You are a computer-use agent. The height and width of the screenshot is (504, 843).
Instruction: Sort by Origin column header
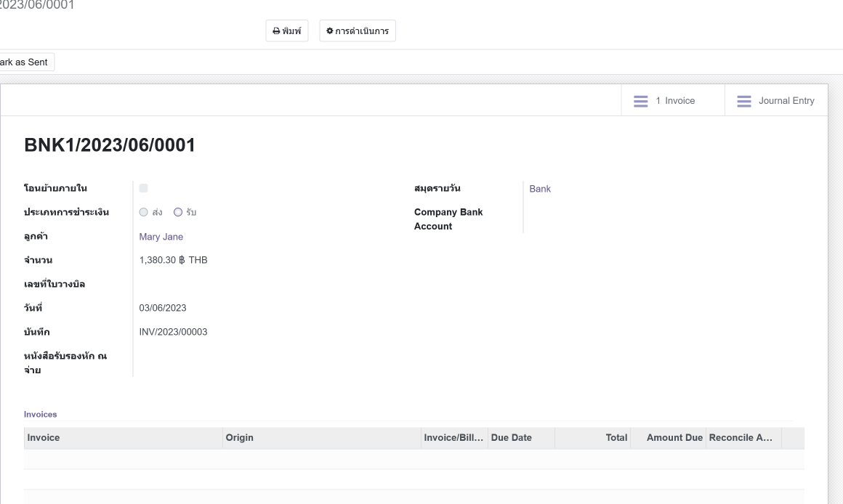point(240,438)
